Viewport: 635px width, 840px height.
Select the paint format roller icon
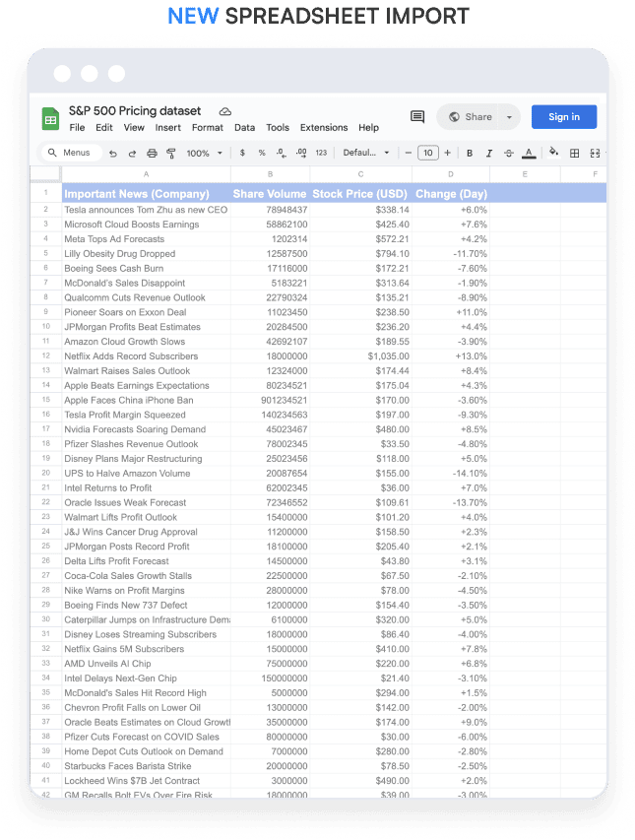[171, 154]
